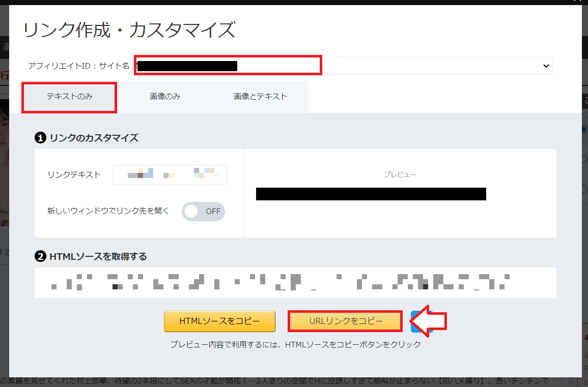Image resolution: width=588 pixels, height=387 pixels.
Task: Open the 画像とテキスト tab
Action: click(260, 97)
